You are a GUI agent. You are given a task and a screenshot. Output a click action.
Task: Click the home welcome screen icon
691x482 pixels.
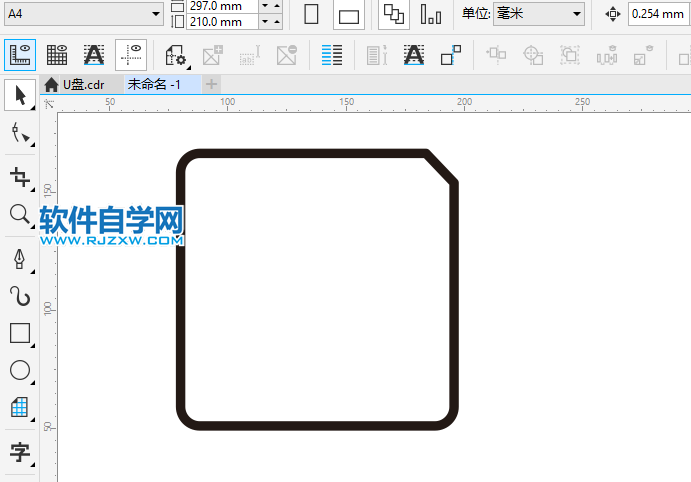tap(51, 84)
